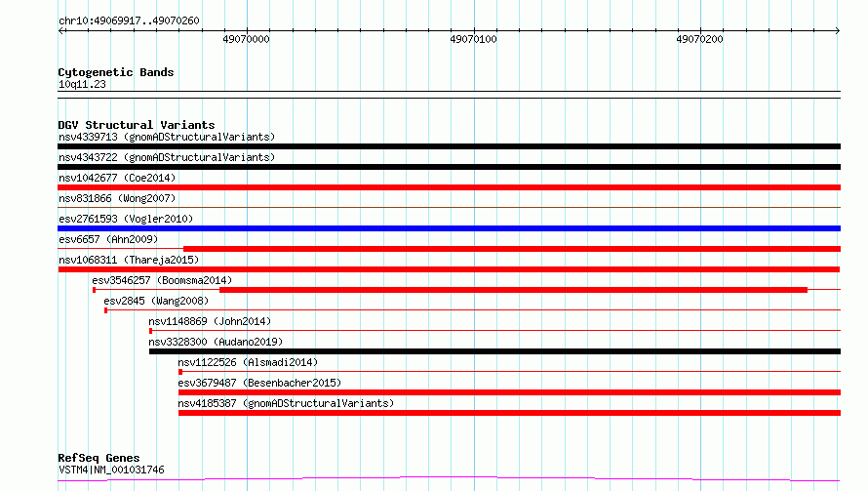The height and width of the screenshot is (491, 868).
Task: Open variant nsv4339713 (gnomADStructuralVariants) label
Action: pos(167,137)
